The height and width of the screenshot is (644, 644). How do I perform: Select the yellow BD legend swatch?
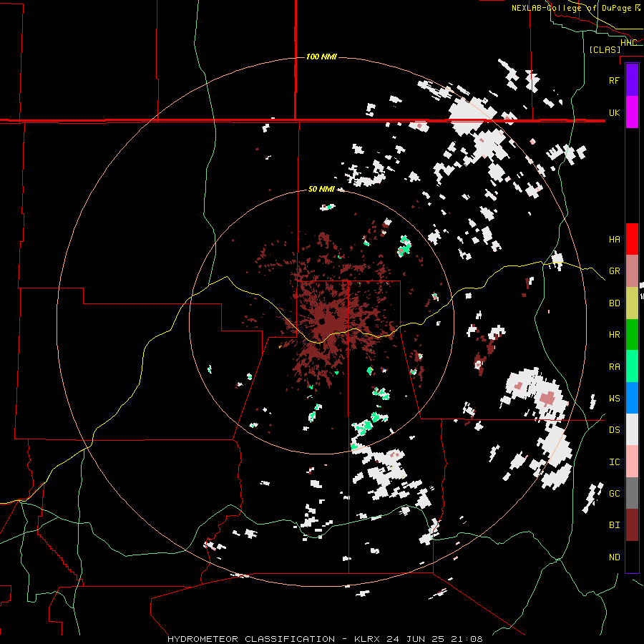coord(632,303)
